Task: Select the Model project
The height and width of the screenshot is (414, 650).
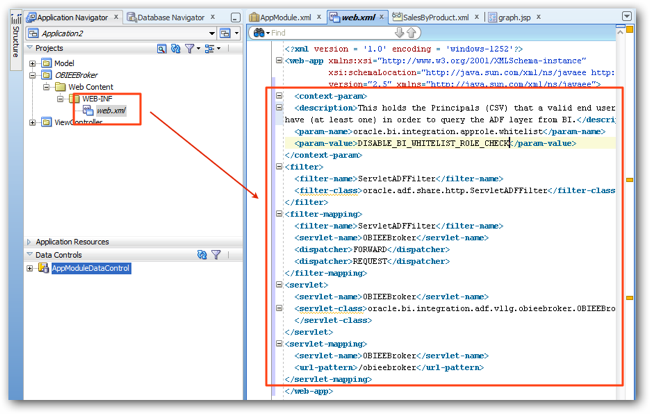Action: click(x=64, y=63)
